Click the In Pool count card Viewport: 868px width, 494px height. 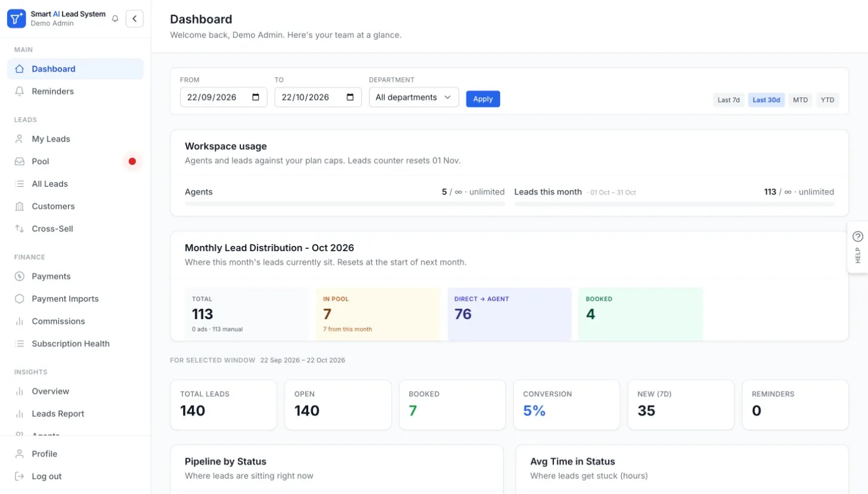pos(378,314)
